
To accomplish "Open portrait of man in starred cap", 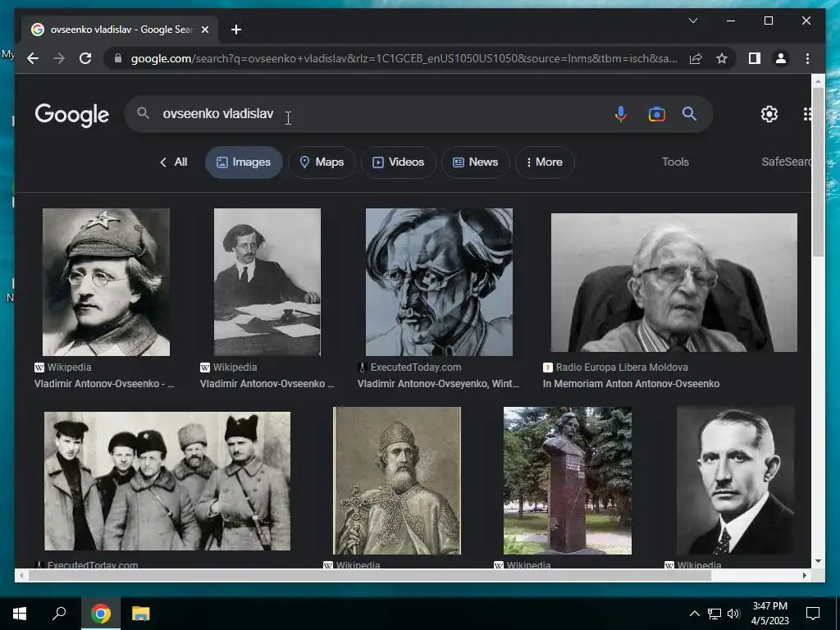I will (106, 282).
